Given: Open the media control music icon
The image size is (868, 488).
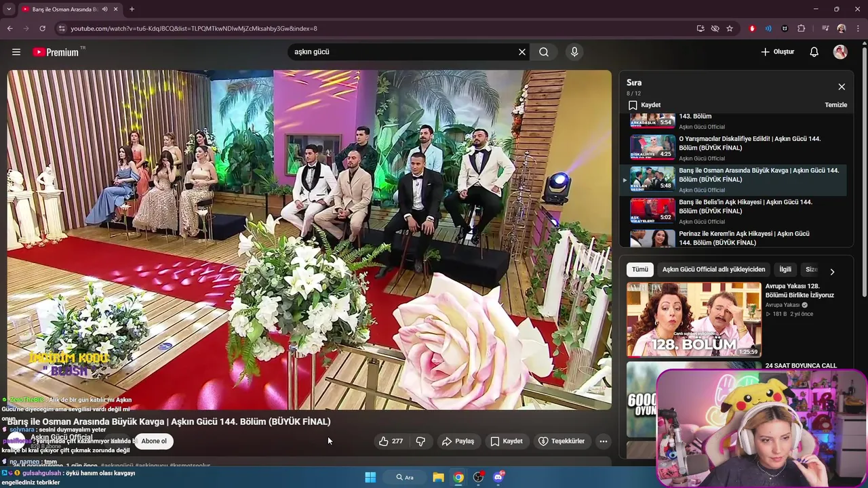Looking at the screenshot, I should tap(825, 28).
